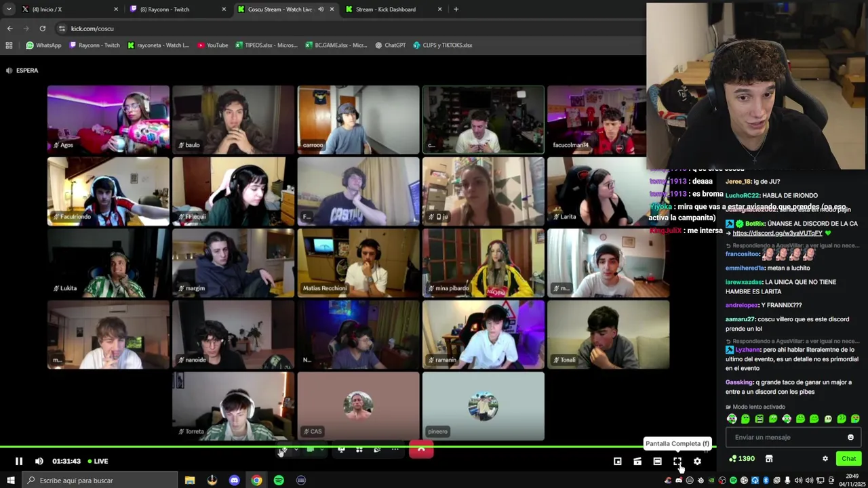
Task: Select Matias Recchioni video tile
Action: (358, 263)
